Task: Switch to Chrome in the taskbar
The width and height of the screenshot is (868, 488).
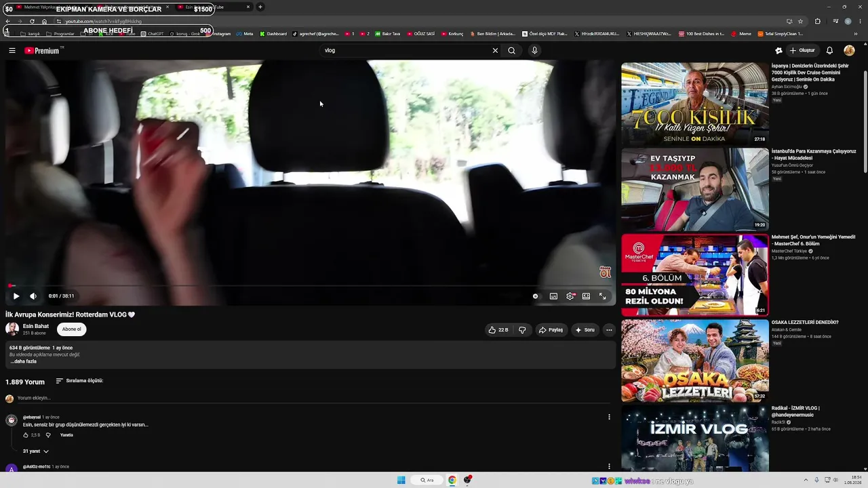Action: pyautogui.click(x=452, y=480)
